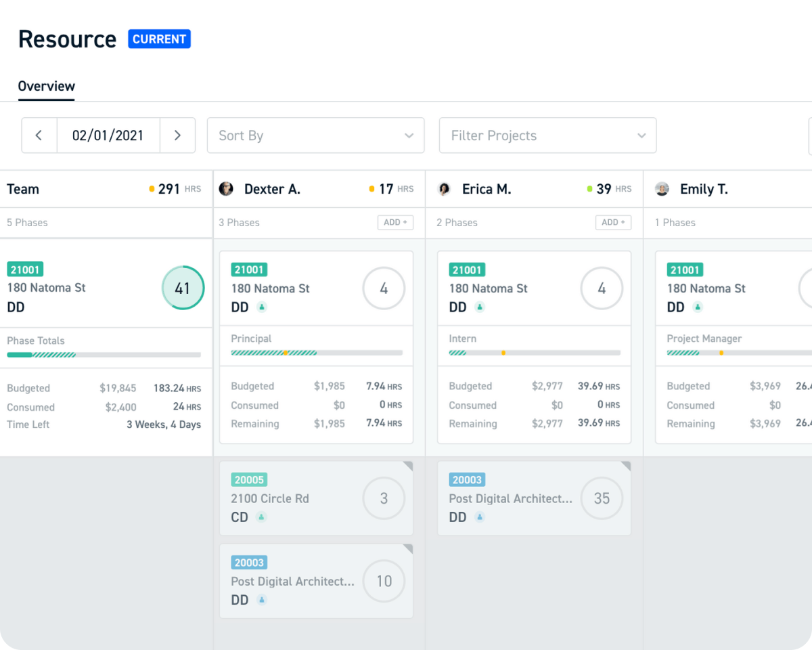
Task: Click the Principal progress bar on Dexter's card
Action: click(317, 353)
